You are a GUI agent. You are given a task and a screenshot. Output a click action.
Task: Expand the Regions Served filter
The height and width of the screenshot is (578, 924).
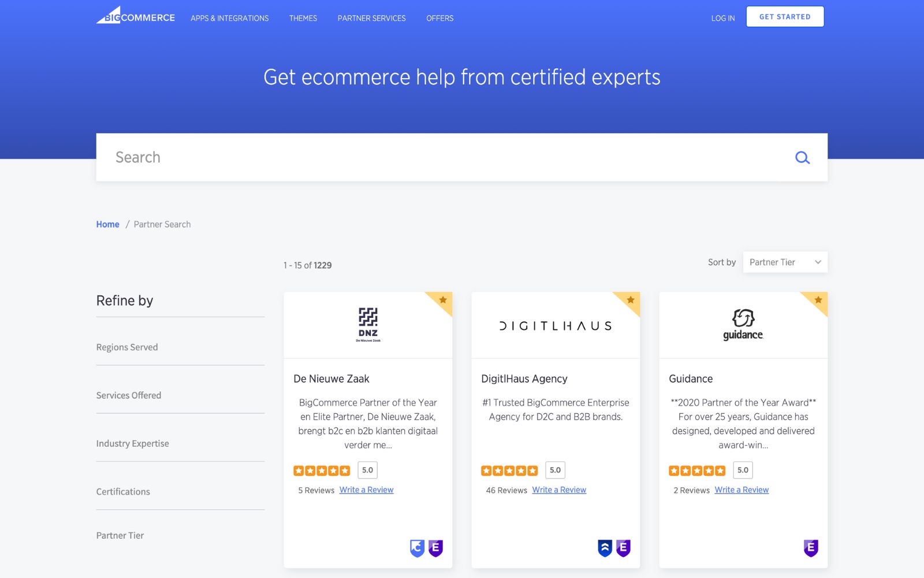click(x=126, y=347)
